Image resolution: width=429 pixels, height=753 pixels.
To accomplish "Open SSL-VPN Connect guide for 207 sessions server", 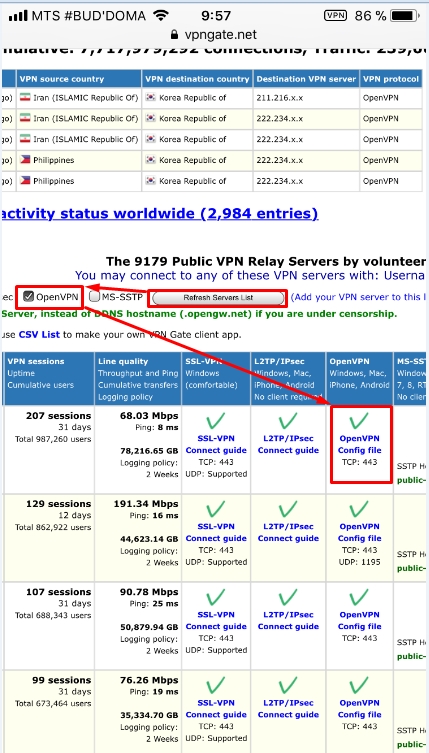I will point(216,444).
